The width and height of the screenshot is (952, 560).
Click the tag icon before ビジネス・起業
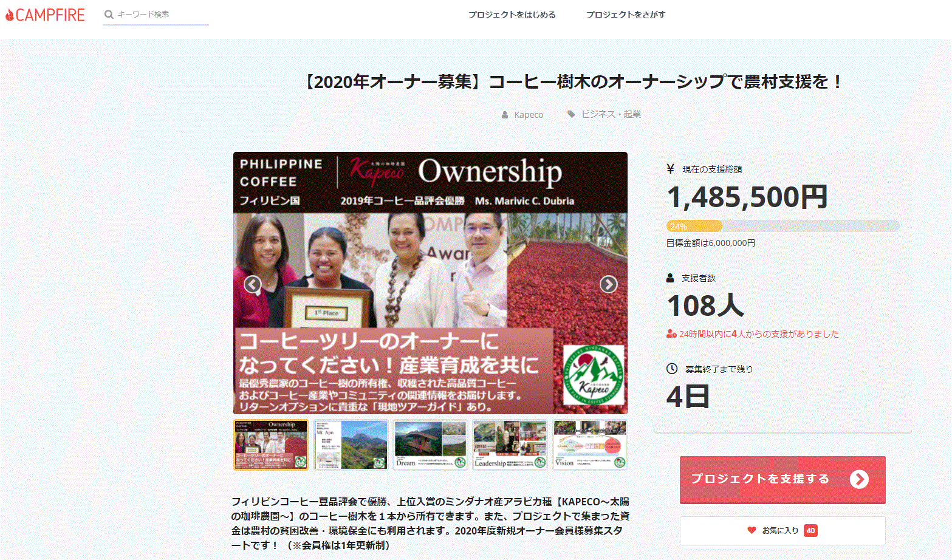click(572, 114)
